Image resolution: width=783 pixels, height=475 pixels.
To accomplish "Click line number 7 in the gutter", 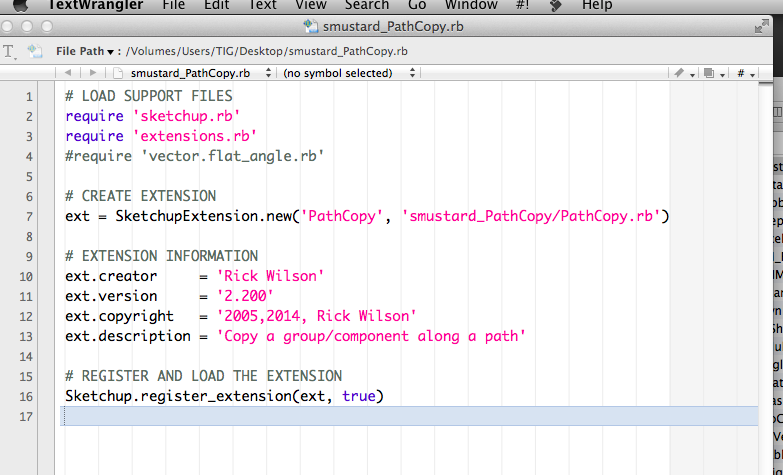I will pyautogui.click(x=29, y=216).
